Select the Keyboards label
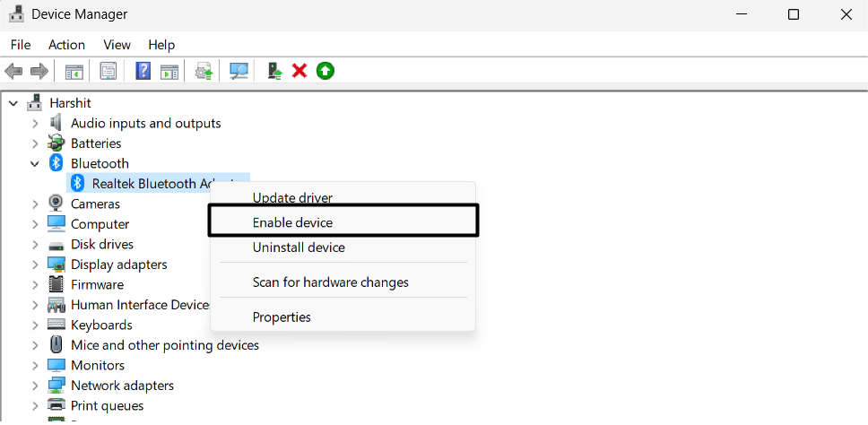The image size is (868, 425). [x=101, y=325]
